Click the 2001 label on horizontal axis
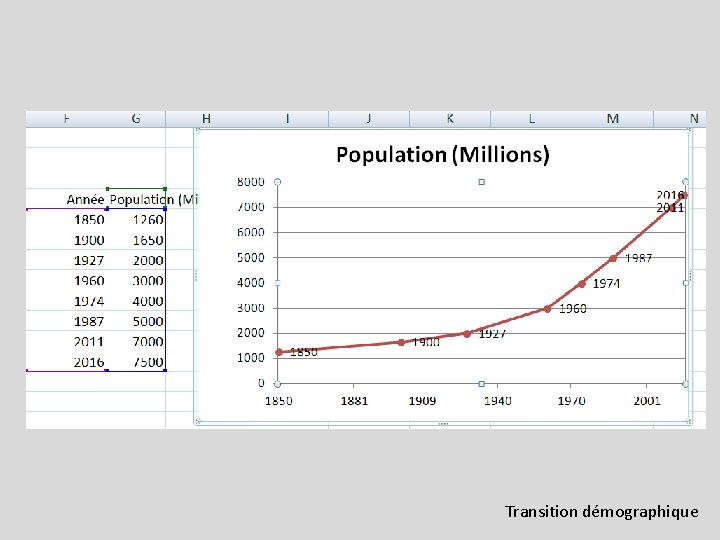The width and height of the screenshot is (720, 540). coord(647,401)
